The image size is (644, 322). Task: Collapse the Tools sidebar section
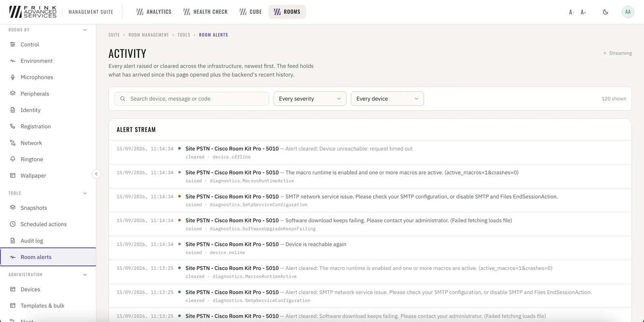click(x=85, y=193)
